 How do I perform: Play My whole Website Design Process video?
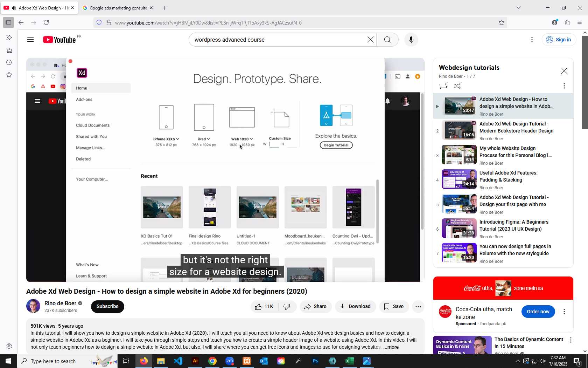pos(503,155)
